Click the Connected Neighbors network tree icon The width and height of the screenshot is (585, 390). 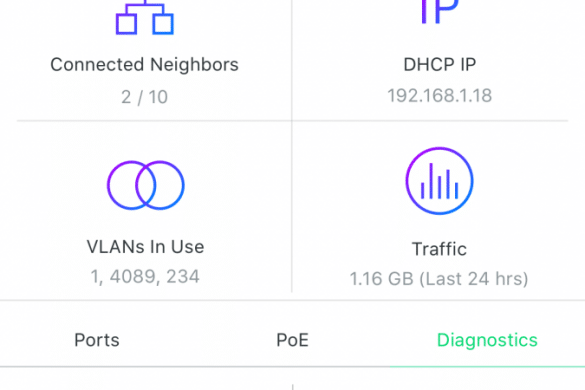(145, 17)
